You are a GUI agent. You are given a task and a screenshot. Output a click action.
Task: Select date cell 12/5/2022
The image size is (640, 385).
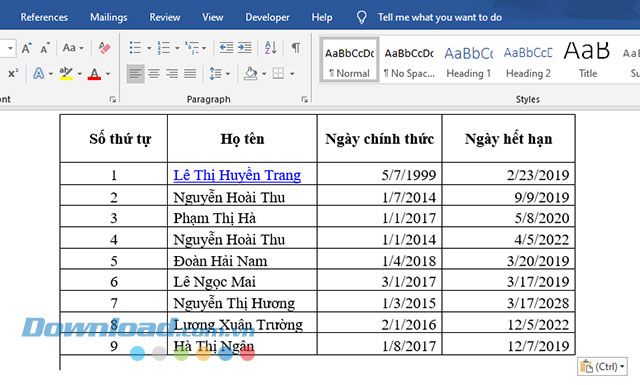coord(509,323)
